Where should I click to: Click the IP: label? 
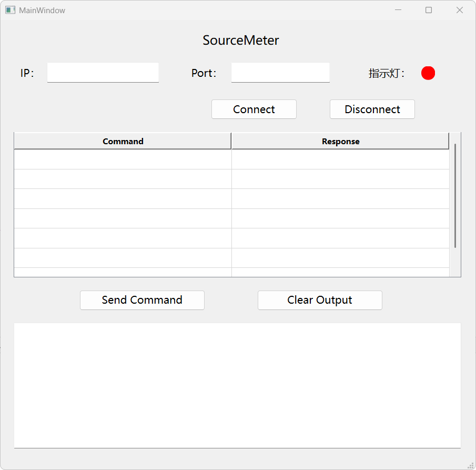(27, 73)
